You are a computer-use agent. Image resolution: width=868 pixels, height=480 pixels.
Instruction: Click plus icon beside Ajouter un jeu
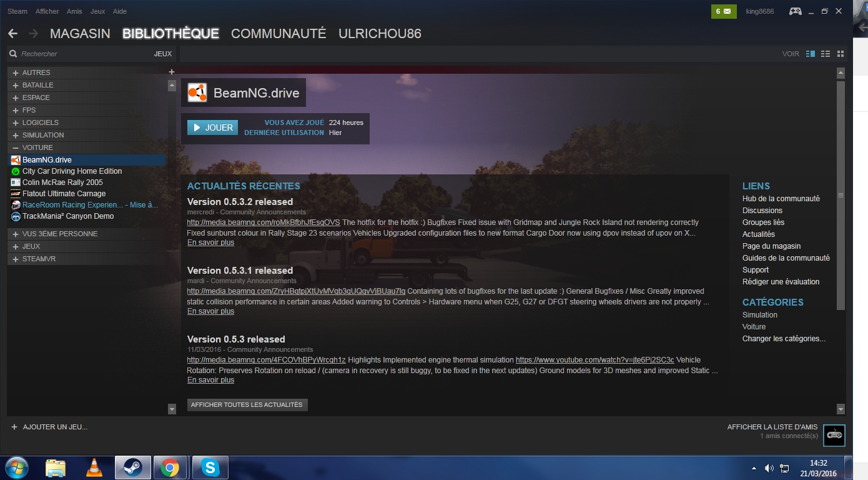[14, 427]
